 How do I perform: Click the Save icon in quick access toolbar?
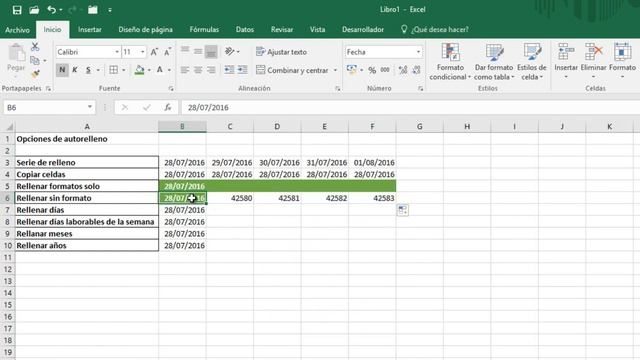17,10
